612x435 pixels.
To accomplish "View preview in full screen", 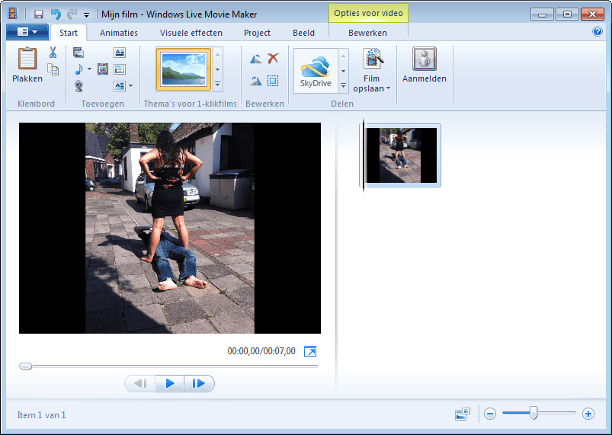I will pyautogui.click(x=310, y=351).
